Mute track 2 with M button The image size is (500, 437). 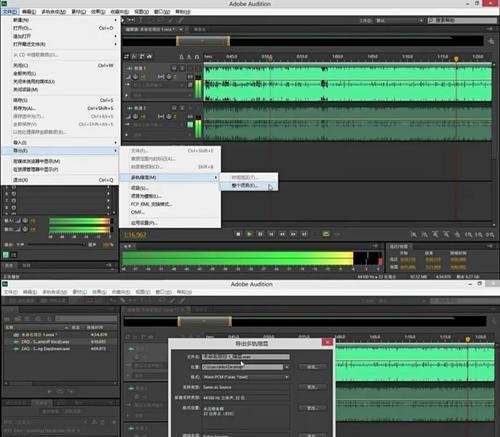point(174,108)
